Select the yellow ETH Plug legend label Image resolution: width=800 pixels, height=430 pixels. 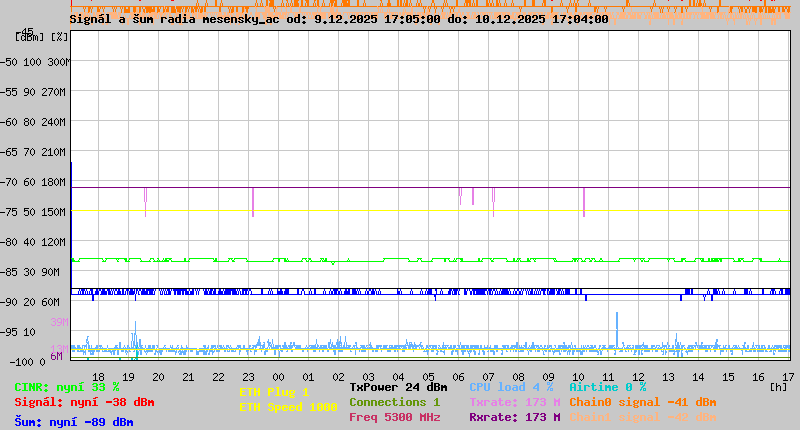point(274,392)
